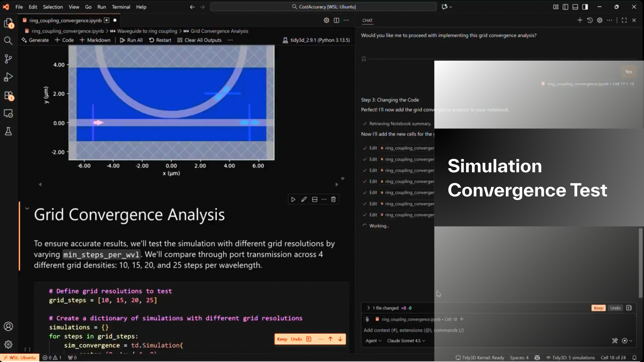
Task: Open the Testing flask view
Action: click(8, 131)
